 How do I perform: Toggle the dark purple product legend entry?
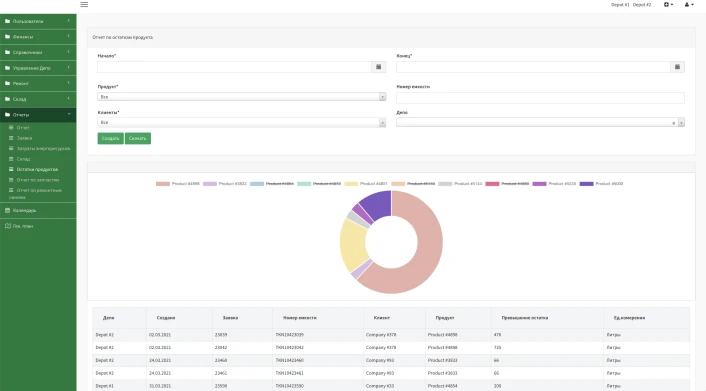[x=601, y=184]
